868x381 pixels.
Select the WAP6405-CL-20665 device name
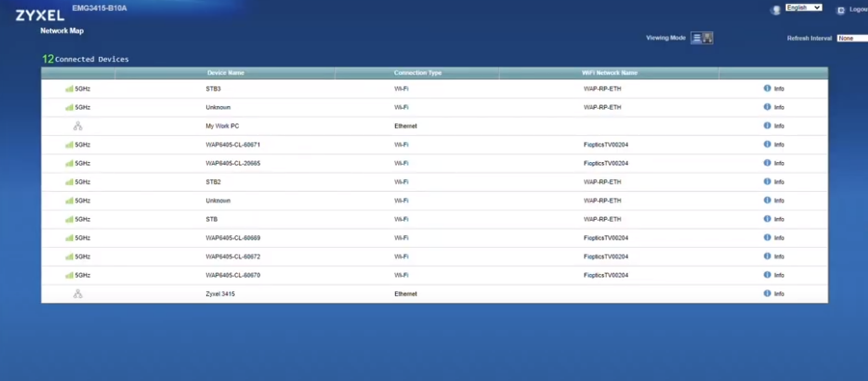point(232,163)
